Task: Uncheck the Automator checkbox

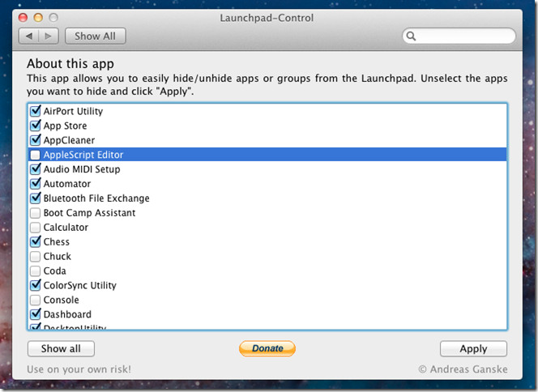Action: (x=36, y=184)
